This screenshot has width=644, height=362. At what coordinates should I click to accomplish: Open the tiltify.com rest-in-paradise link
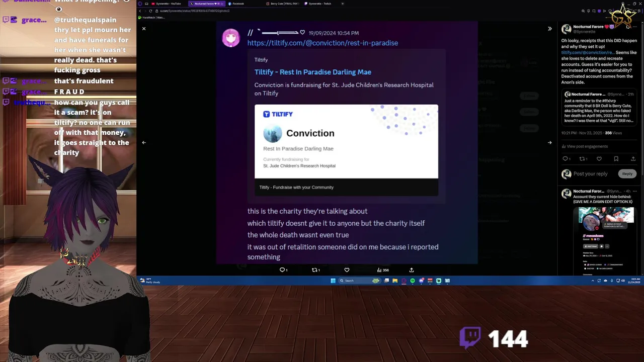(323, 43)
